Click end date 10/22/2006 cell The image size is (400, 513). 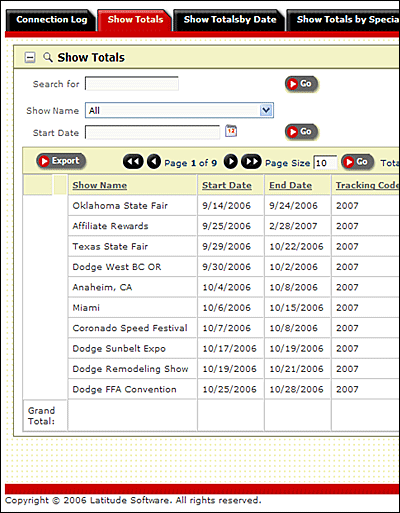[x=298, y=246]
